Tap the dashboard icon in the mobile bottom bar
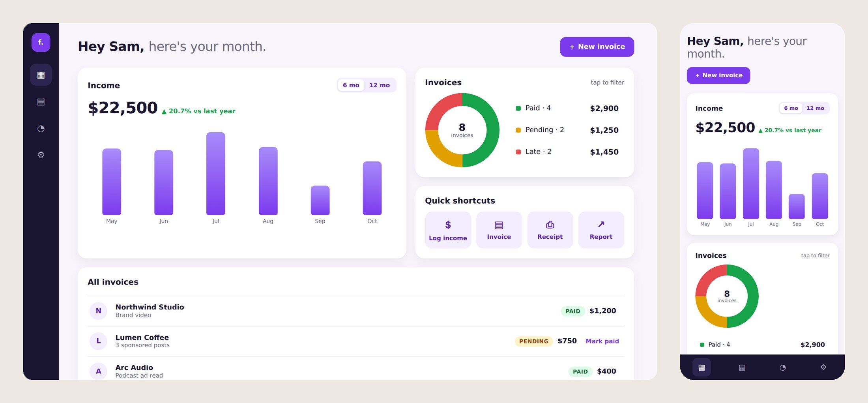This screenshot has height=403, width=868. (702, 367)
